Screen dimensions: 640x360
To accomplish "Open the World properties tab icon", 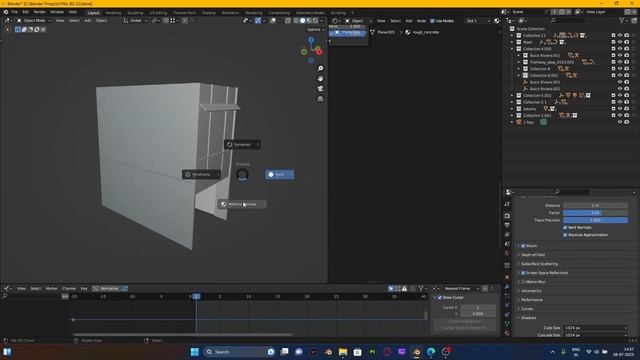I will pyautogui.click(x=507, y=253).
